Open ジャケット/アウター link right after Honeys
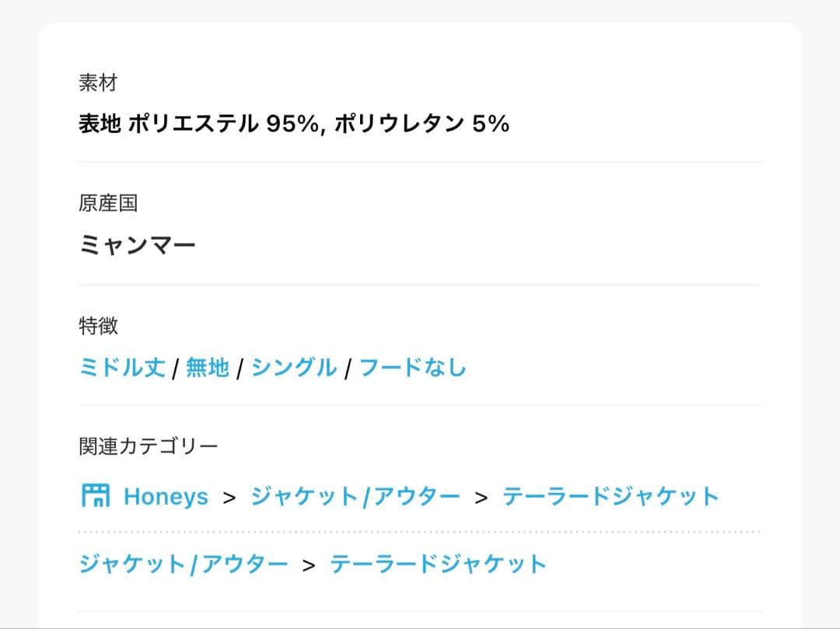 pyautogui.click(x=355, y=497)
